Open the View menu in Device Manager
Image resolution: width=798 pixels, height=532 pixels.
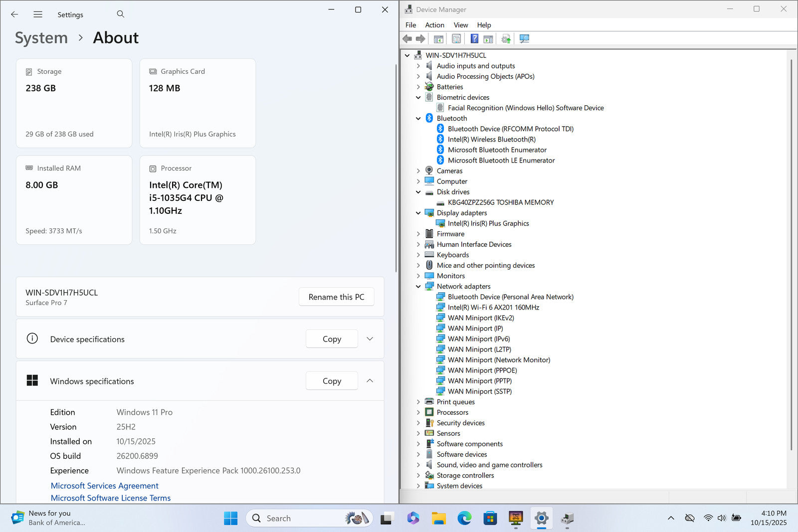pyautogui.click(x=460, y=25)
